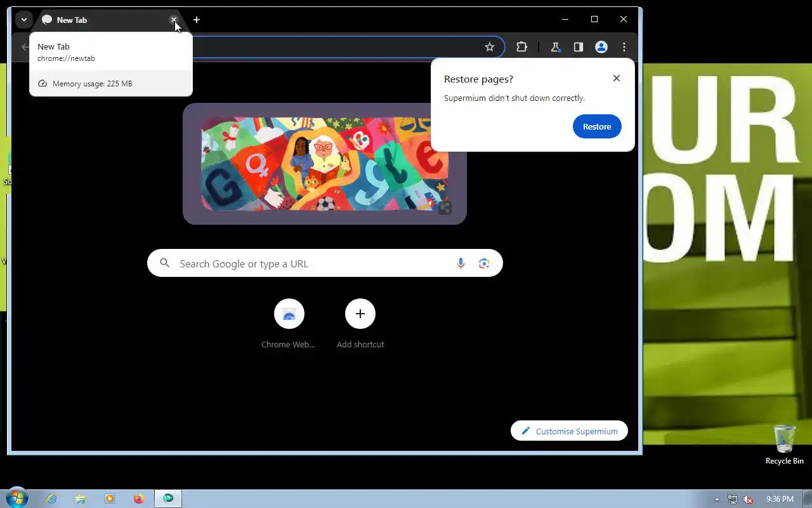The width and height of the screenshot is (812, 508).
Task: Click memory usage 225 MB text
Action: tap(93, 83)
